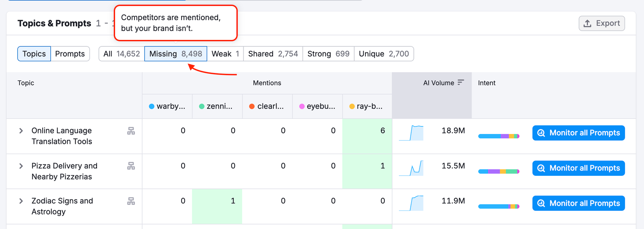The image size is (644, 229).
Task: Click AI Volume trend chart for 15.5M row
Action: point(411,168)
